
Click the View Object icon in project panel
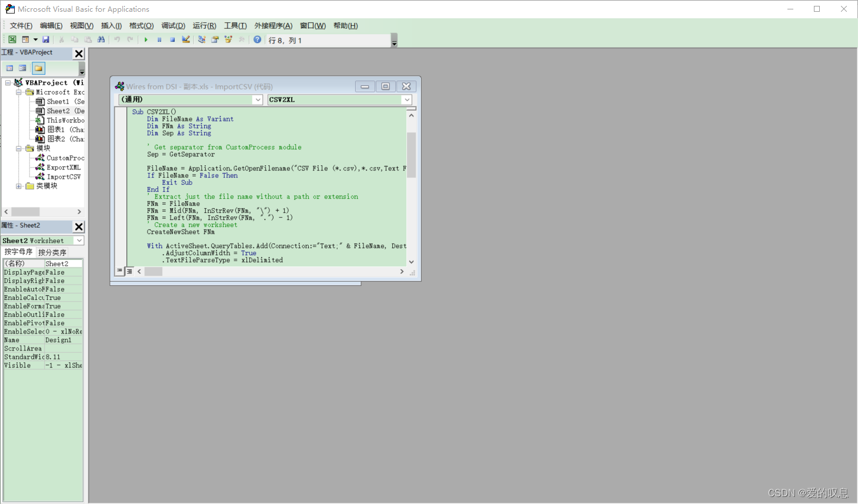22,68
